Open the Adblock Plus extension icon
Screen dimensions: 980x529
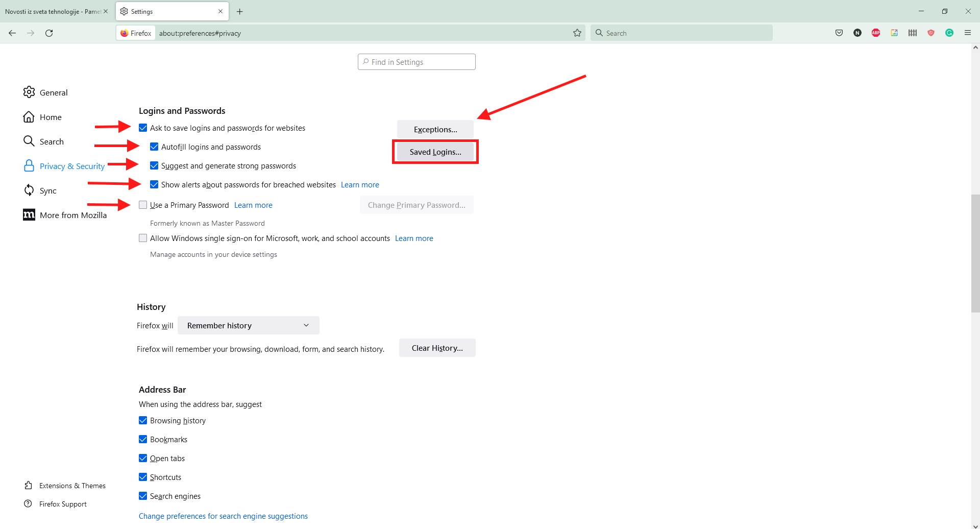(x=876, y=33)
